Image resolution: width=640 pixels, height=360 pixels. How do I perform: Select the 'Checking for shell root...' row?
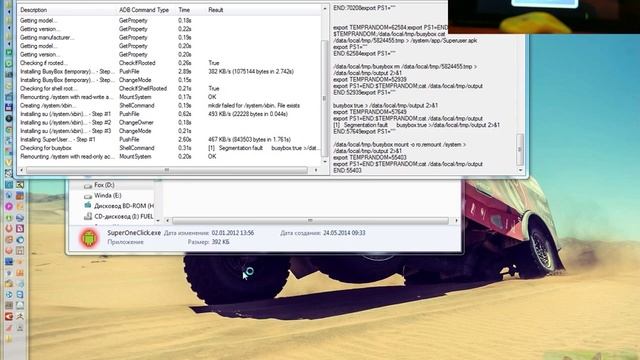(x=169, y=89)
